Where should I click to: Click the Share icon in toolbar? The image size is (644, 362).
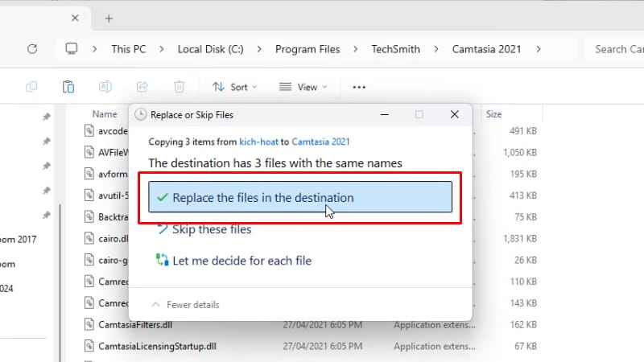(142, 87)
